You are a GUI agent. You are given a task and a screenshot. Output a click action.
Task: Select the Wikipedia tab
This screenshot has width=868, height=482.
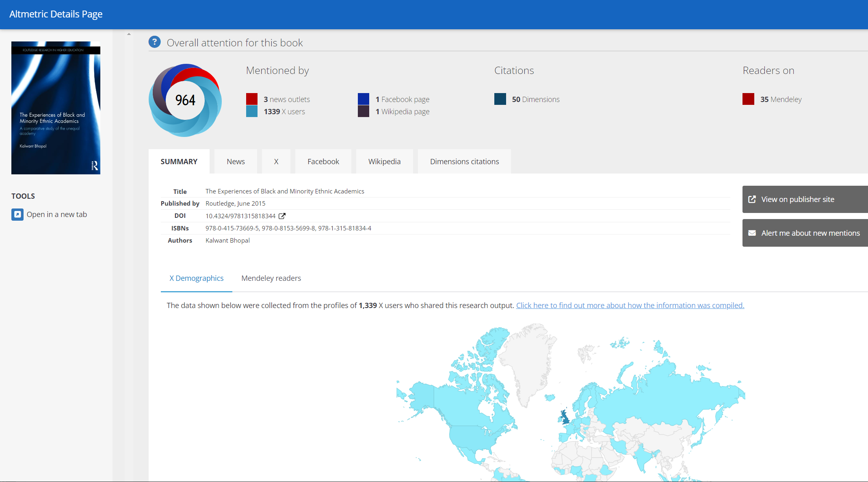(x=384, y=161)
